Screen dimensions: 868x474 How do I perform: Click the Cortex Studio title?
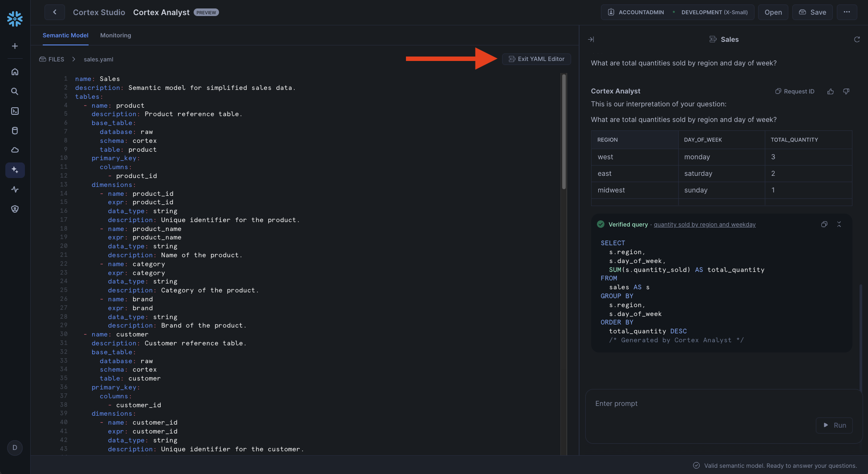coord(99,12)
